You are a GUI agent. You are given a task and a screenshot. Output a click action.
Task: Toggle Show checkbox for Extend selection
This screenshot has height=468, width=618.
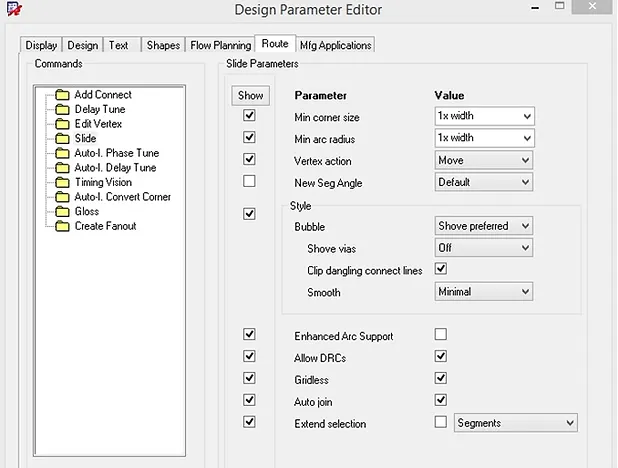[x=249, y=422]
